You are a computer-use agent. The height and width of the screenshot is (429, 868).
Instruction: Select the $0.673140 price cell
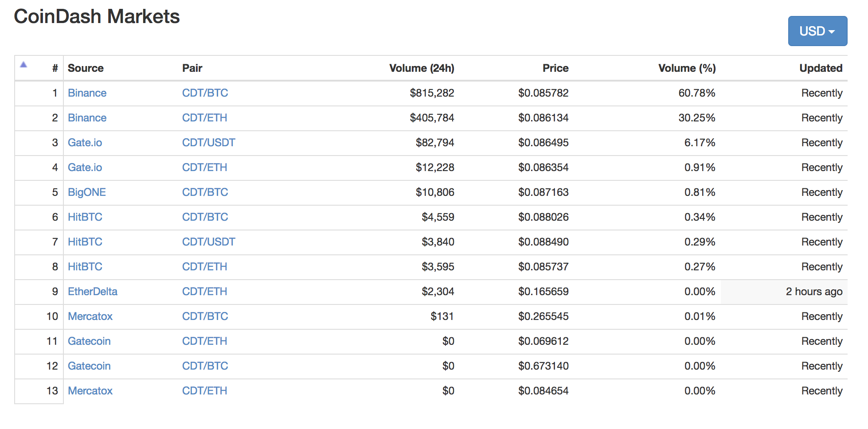pyautogui.click(x=543, y=366)
